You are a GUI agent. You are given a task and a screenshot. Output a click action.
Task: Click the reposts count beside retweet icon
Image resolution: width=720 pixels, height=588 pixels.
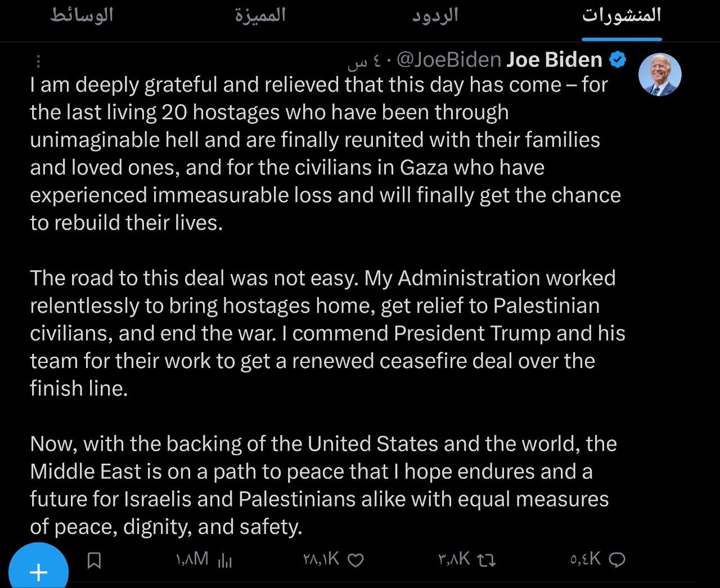click(454, 559)
